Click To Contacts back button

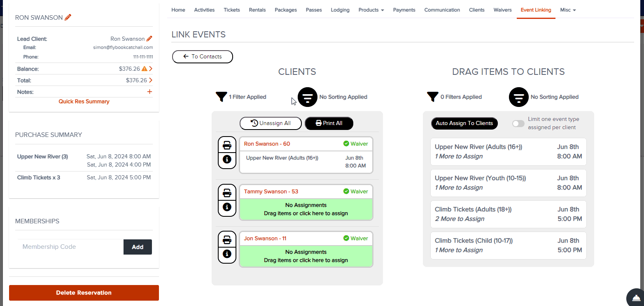point(203,57)
